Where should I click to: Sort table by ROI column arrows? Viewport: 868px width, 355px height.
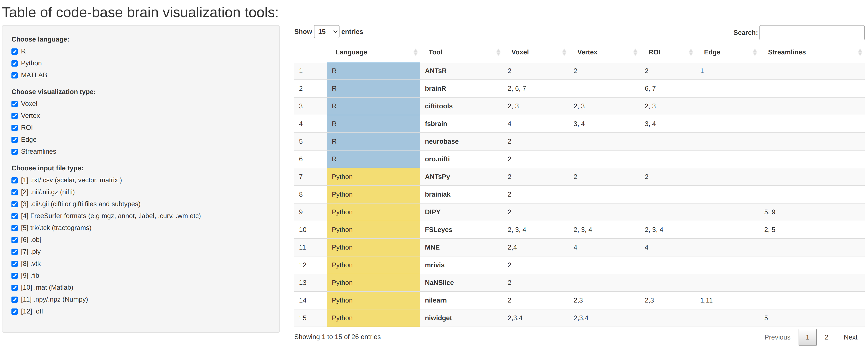pos(691,52)
